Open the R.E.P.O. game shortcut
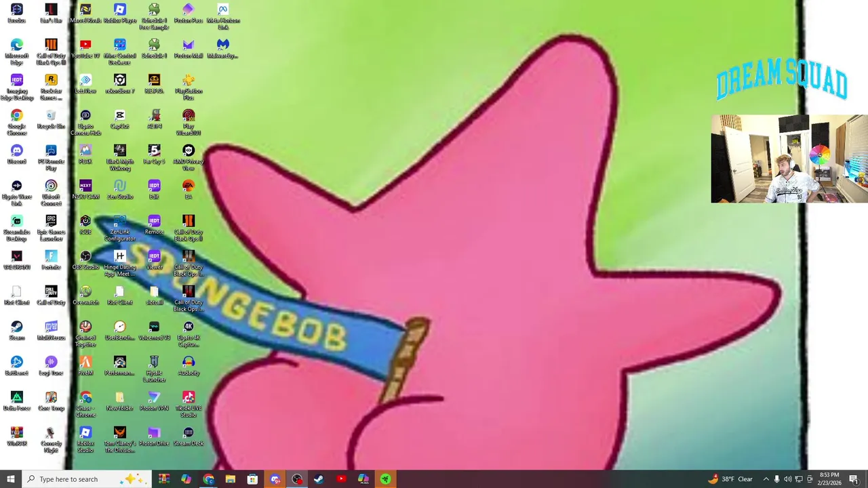Screen dimensions: 868x488 [154, 84]
